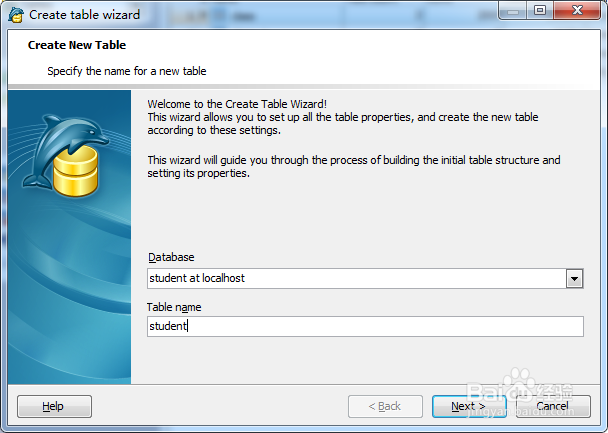
Task: Click the 'Specify the name for a new table' subtitle
Action: (126, 71)
